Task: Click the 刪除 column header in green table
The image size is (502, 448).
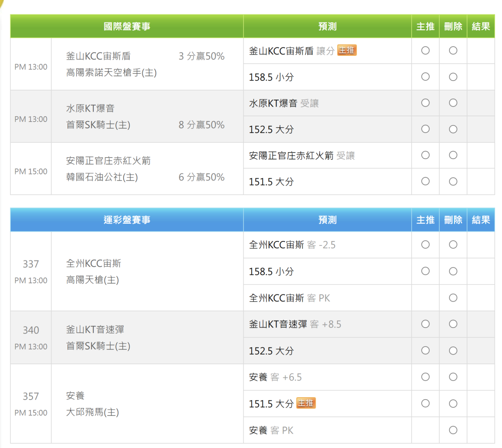Action: tap(453, 26)
